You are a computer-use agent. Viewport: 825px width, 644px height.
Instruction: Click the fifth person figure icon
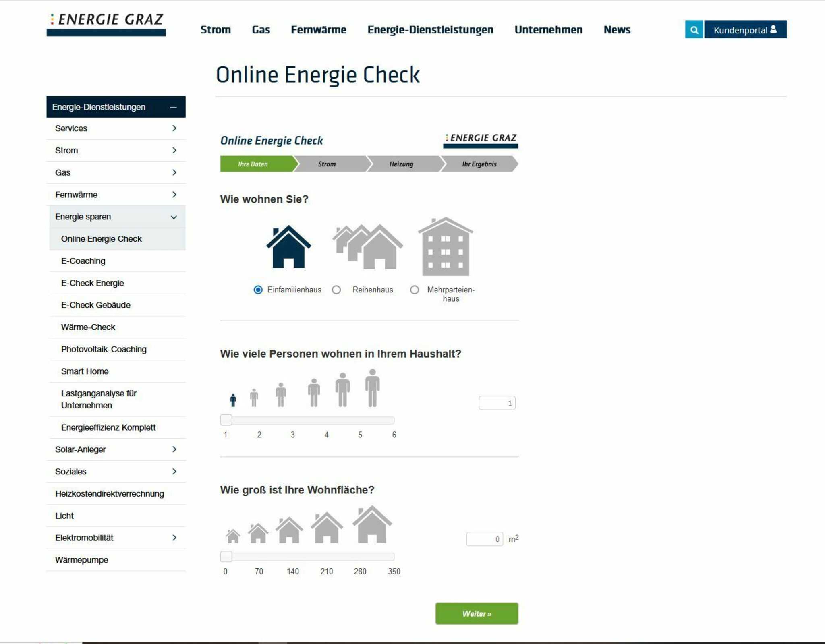click(342, 390)
